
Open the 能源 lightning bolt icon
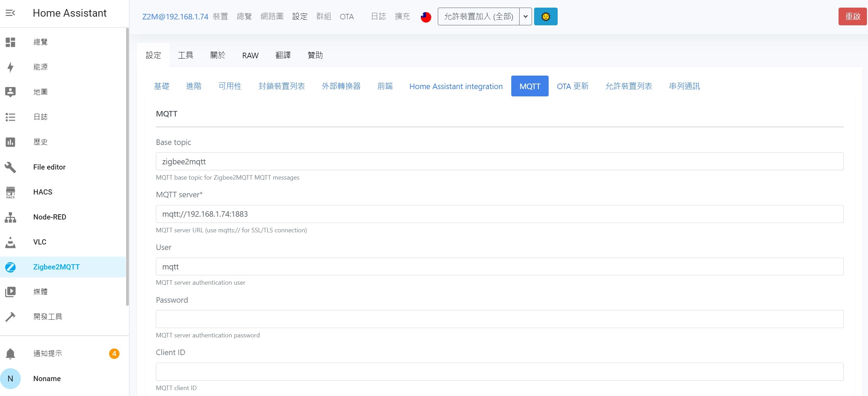10,67
